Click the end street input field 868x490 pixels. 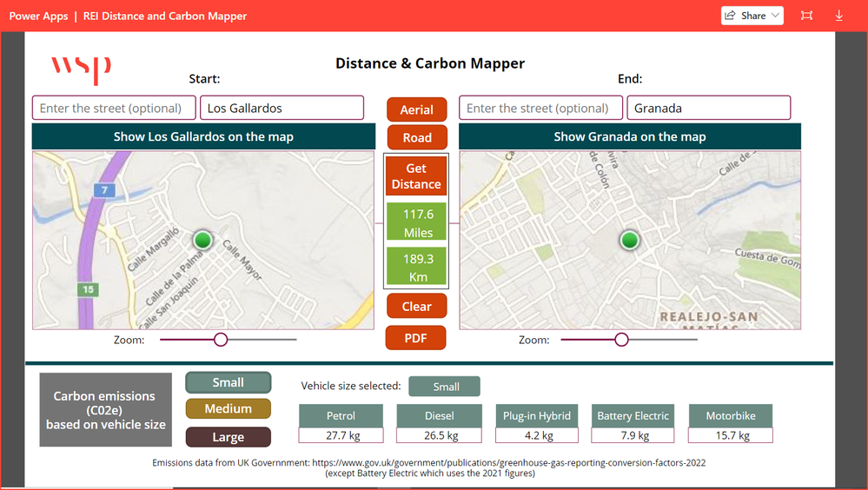tap(540, 108)
